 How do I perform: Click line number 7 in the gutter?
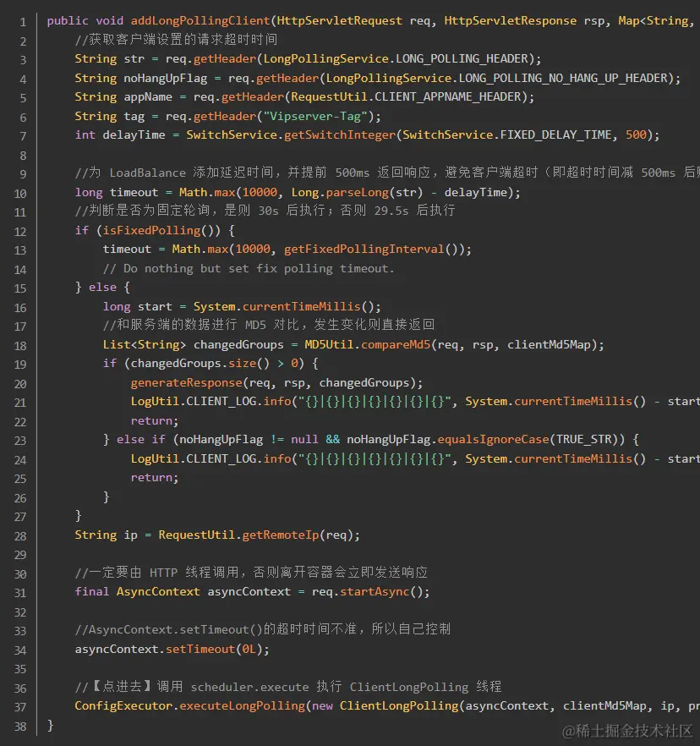click(x=23, y=136)
